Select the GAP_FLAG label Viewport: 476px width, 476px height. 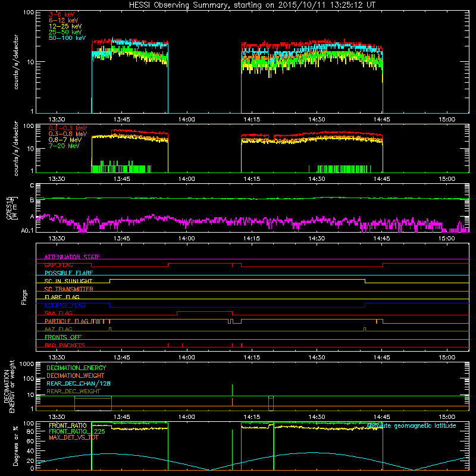(58, 265)
